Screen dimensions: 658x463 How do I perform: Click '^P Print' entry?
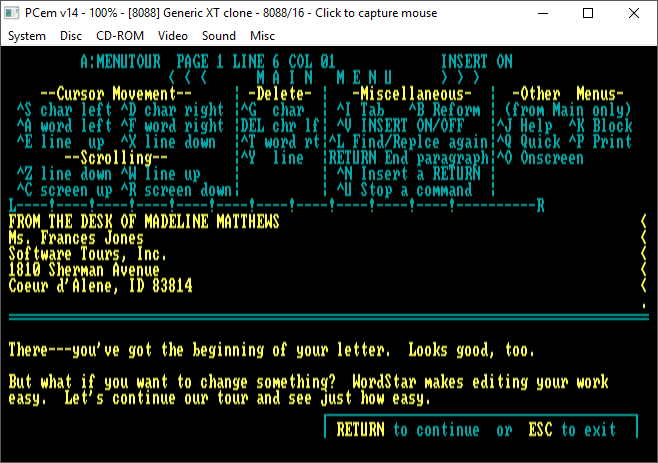(600, 142)
